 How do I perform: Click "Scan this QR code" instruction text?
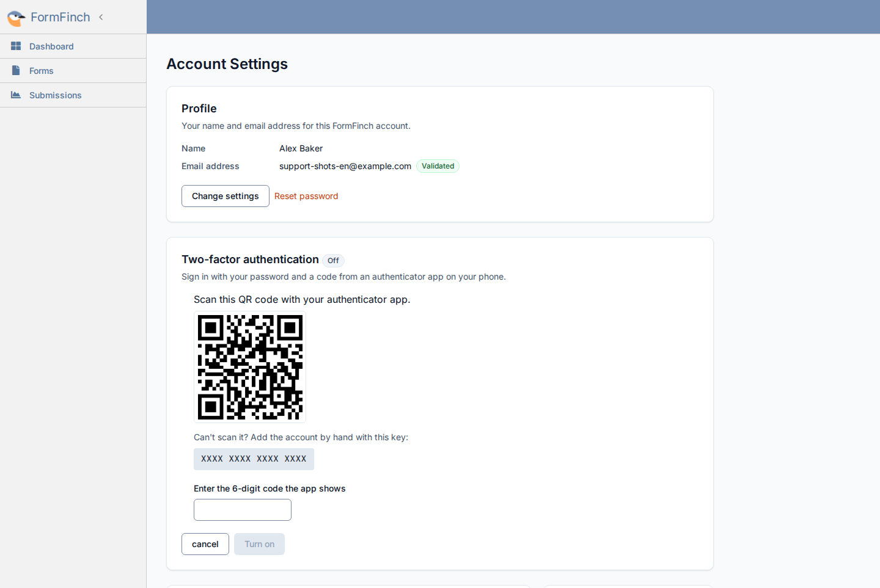pos(302,299)
